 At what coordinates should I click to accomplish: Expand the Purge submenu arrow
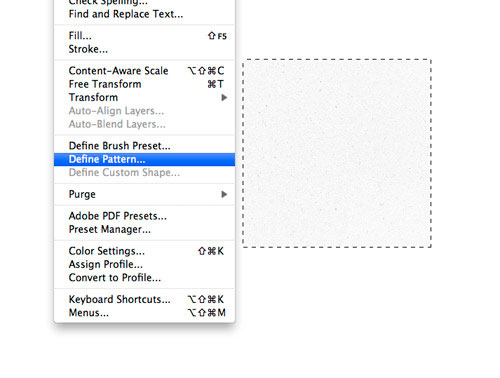click(224, 194)
